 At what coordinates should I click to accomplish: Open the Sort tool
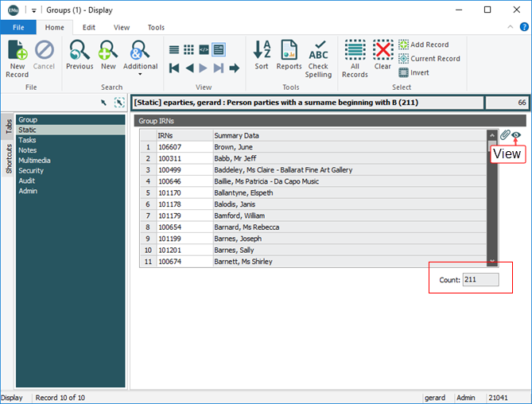pyautogui.click(x=262, y=59)
